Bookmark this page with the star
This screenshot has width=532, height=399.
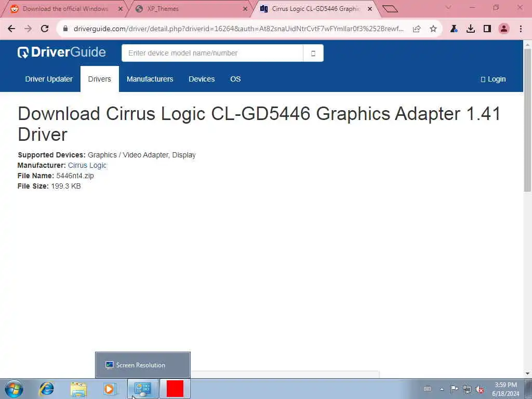(x=433, y=29)
